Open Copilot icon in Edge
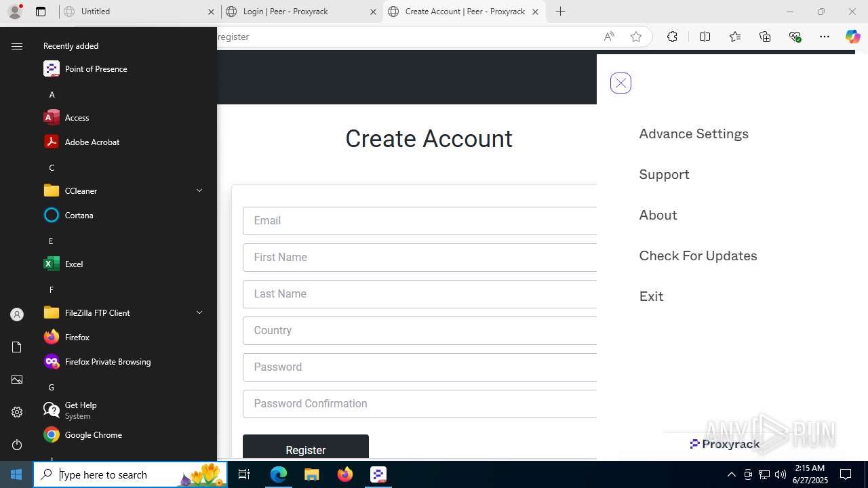 pos(853,37)
